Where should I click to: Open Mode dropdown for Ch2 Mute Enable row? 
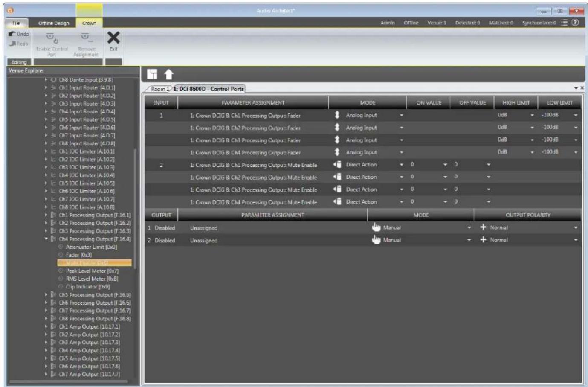click(401, 177)
